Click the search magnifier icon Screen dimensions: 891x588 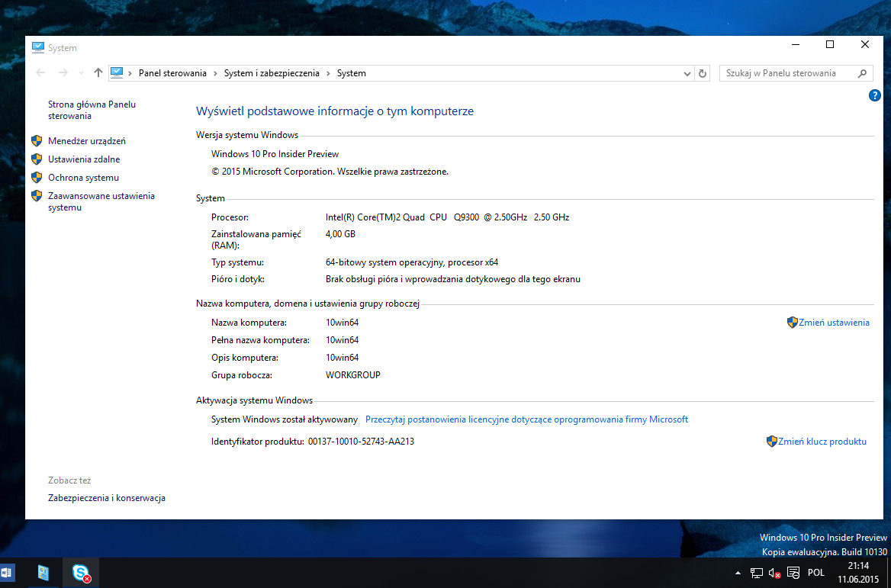coord(863,73)
